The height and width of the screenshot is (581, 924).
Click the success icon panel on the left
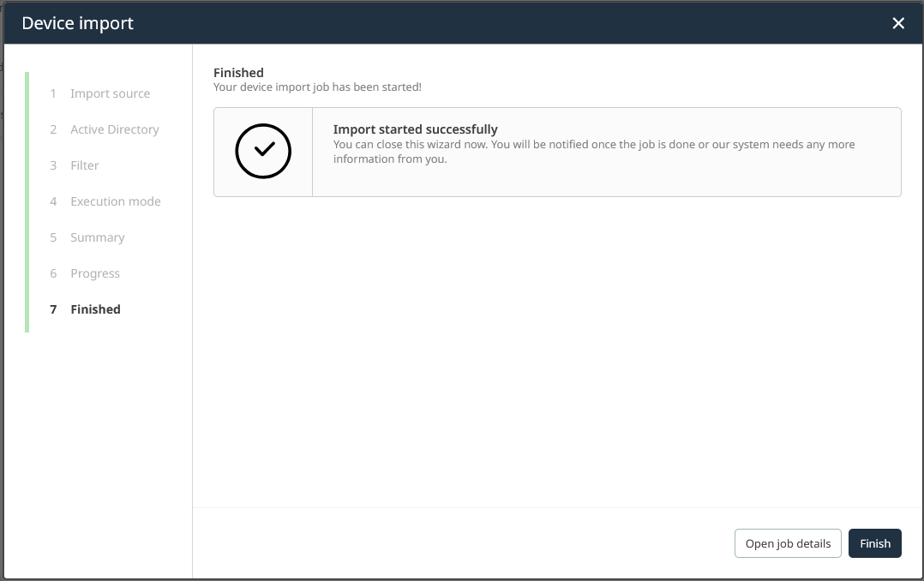(x=261, y=150)
